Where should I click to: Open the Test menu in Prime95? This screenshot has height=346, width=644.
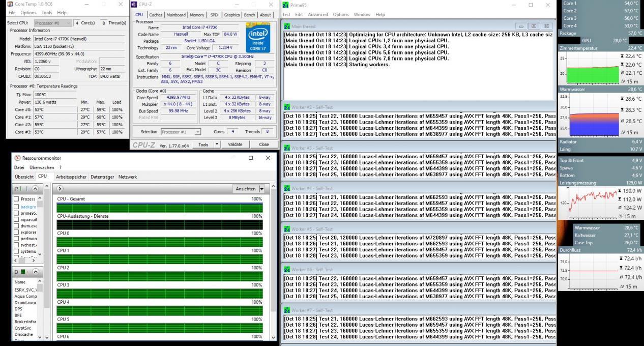(x=286, y=15)
